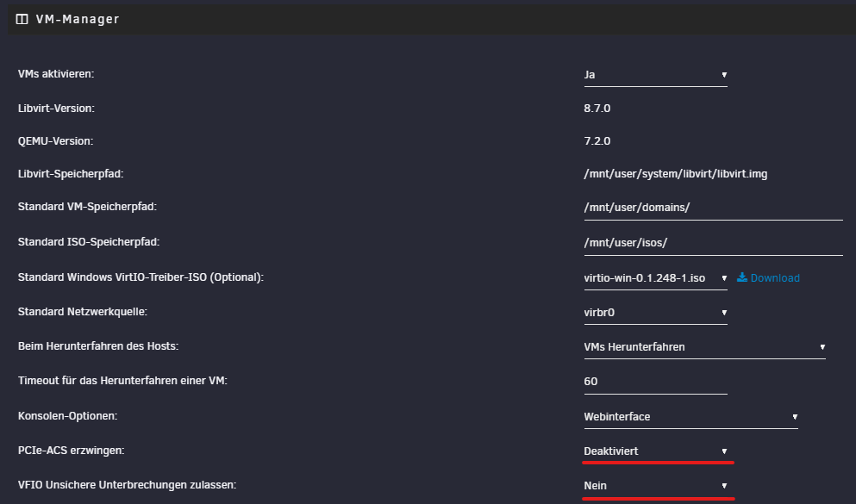Screen dimensions: 856x504
Task: Click the 'Beim Herunterfahren des Hosts:' label
Action: [97, 345]
